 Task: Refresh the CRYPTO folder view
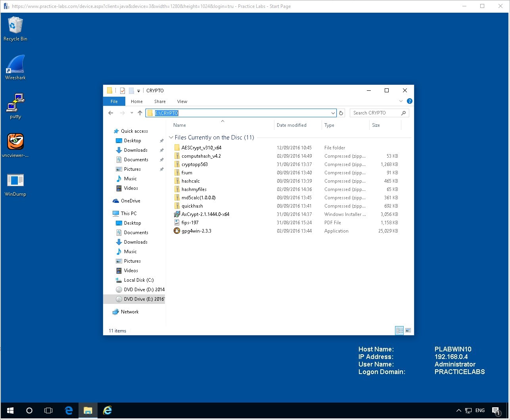pyautogui.click(x=341, y=113)
